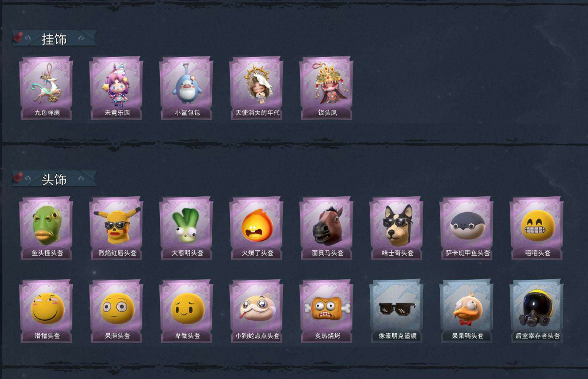Choose the 大葱明头套 green onion headgear
588x379 pixels.
point(186,229)
